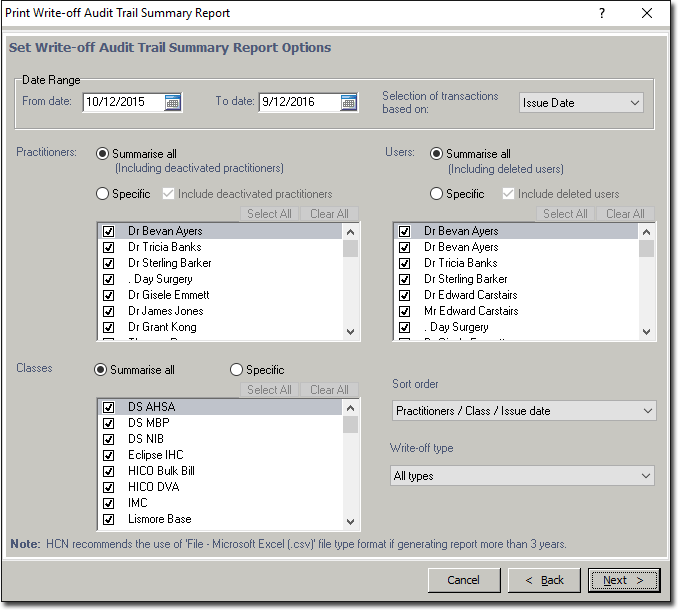Uncheck Dr Tricia Banks in Practitioners list
Viewport: 678px width, 610px height.
point(108,247)
